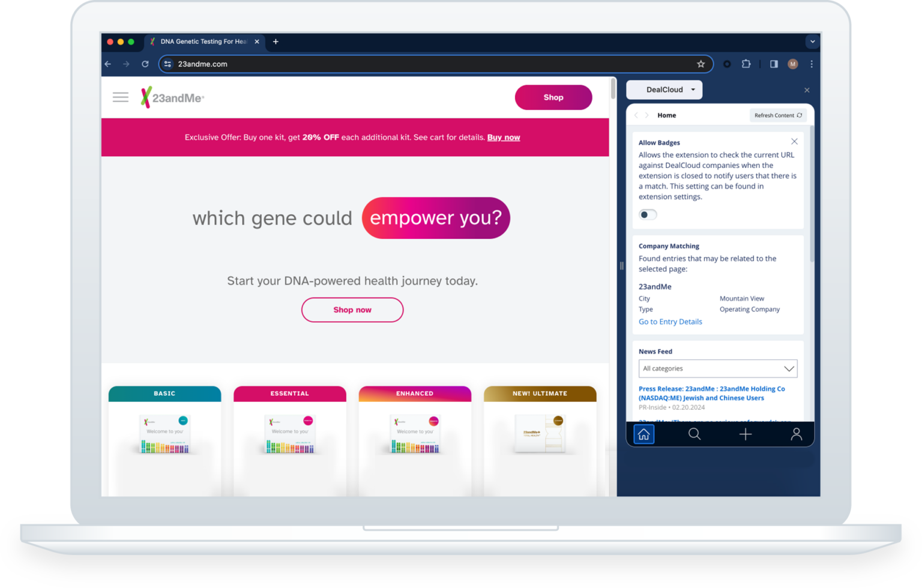Viewport: 922px width, 588px height.
Task: Open DealCloud home icon in bottom bar
Action: point(643,434)
